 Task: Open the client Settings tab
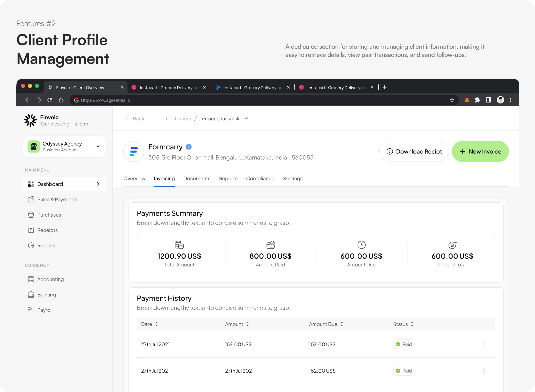(x=292, y=178)
